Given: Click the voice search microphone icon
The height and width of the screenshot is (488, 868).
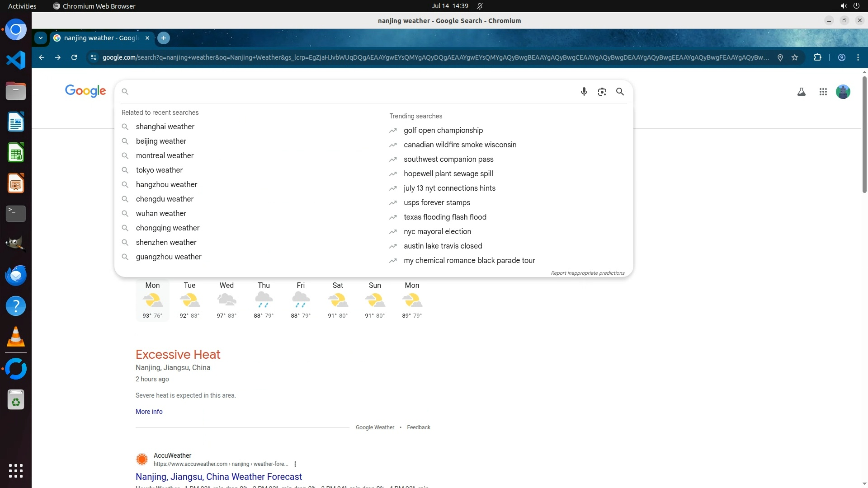Looking at the screenshot, I should [x=584, y=92].
